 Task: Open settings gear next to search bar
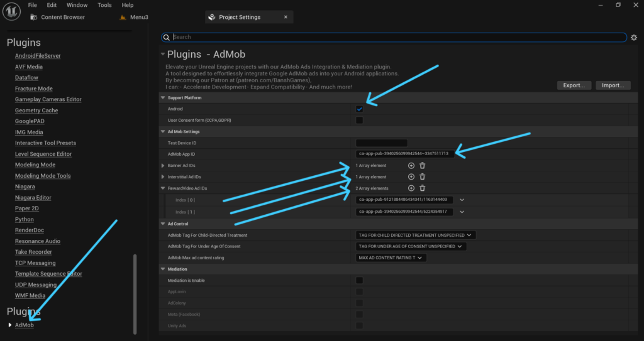634,37
